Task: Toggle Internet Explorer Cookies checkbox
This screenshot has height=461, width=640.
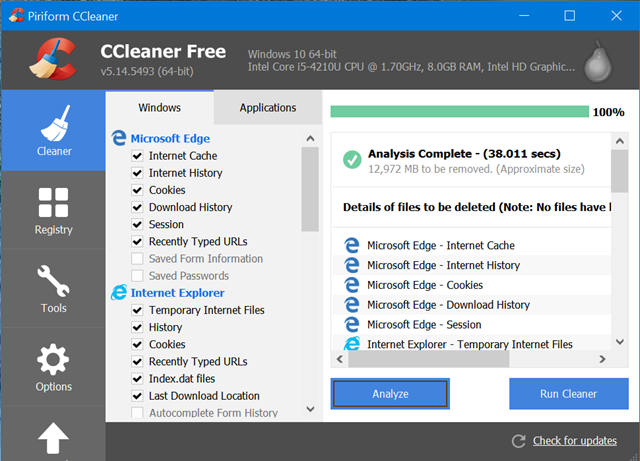Action: [x=137, y=344]
